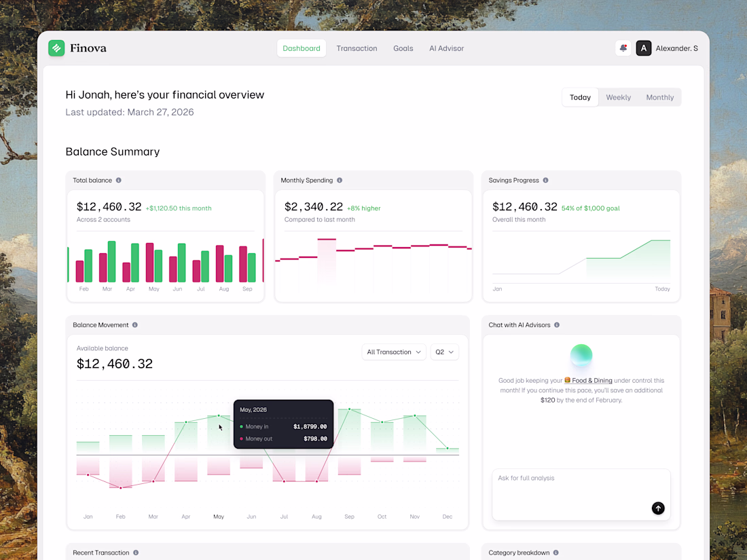The height and width of the screenshot is (560, 747).
Task: Show info icon next to Balance Movement
Action: [135, 324]
